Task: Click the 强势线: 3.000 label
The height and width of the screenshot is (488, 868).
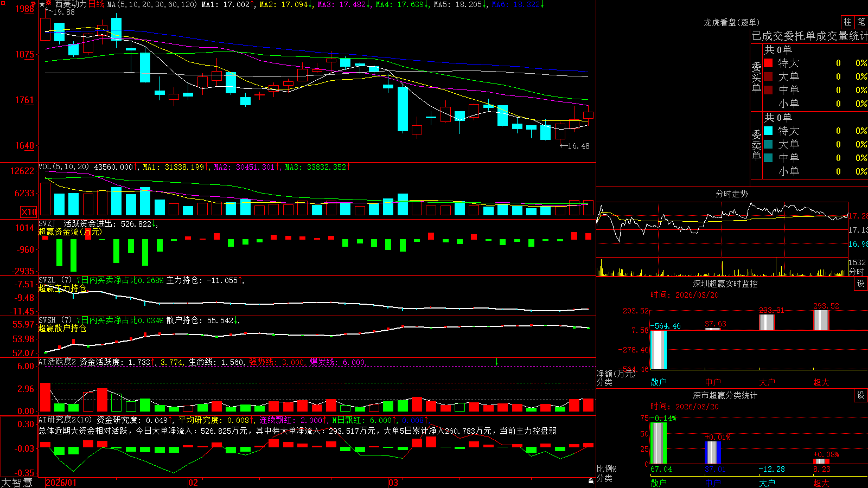Action: pyautogui.click(x=277, y=362)
